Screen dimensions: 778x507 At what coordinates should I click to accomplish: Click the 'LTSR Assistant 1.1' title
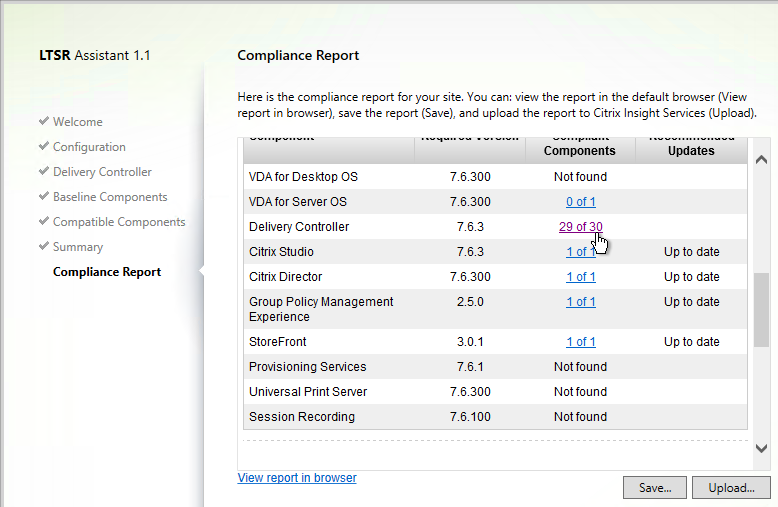pos(95,55)
